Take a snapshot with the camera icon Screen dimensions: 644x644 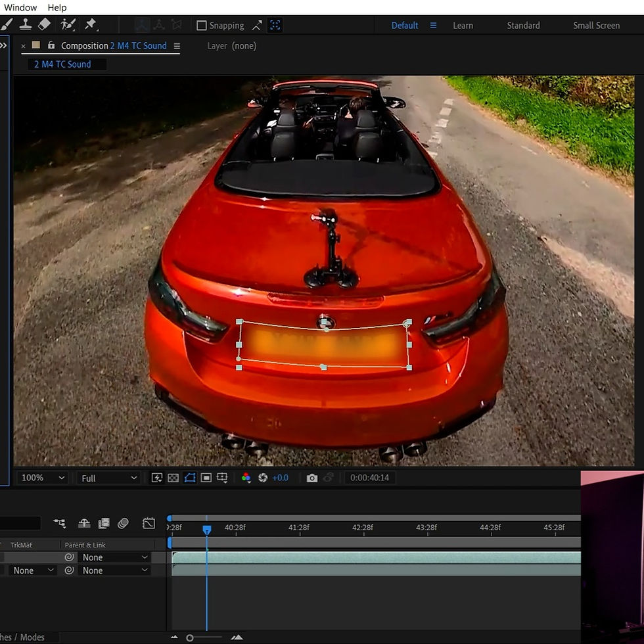tap(311, 478)
